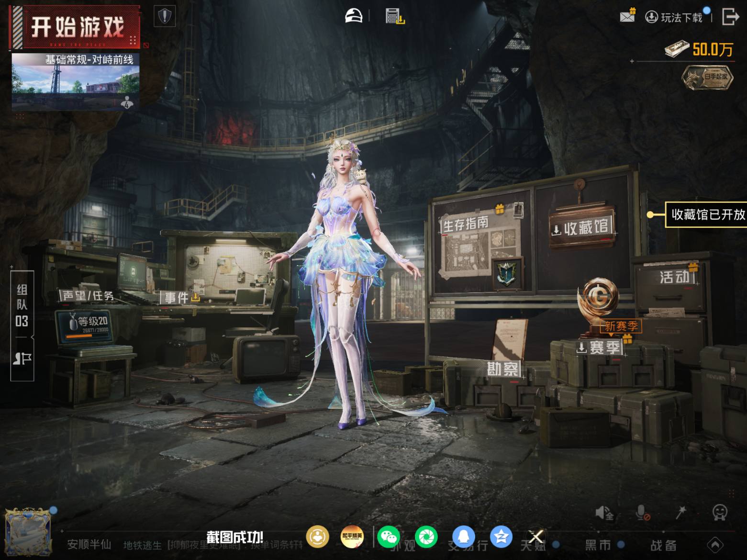
Task: Share screenshot to QQ Zone star icon
Action: pyautogui.click(x=501, y=537)
